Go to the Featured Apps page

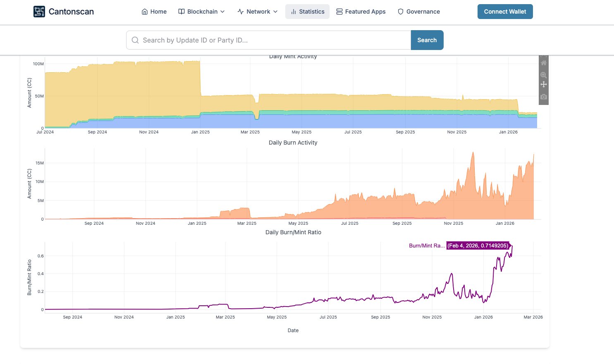coord(365,12)
